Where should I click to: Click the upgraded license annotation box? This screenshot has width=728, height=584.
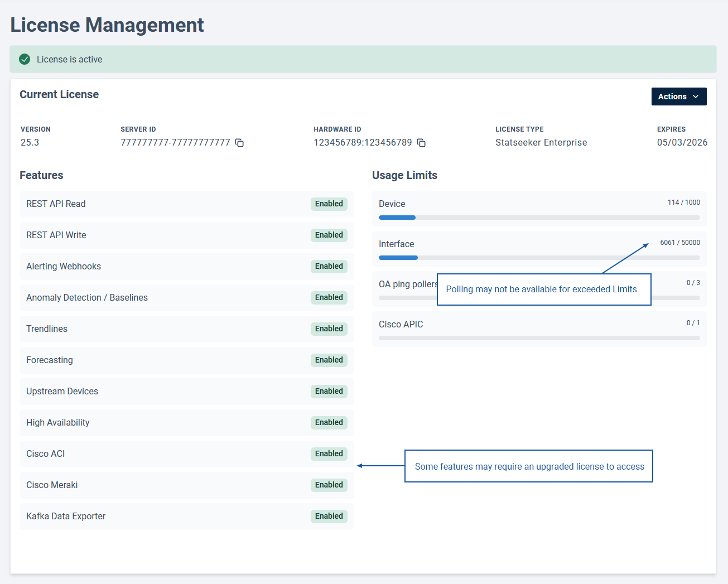coord(529,466)
